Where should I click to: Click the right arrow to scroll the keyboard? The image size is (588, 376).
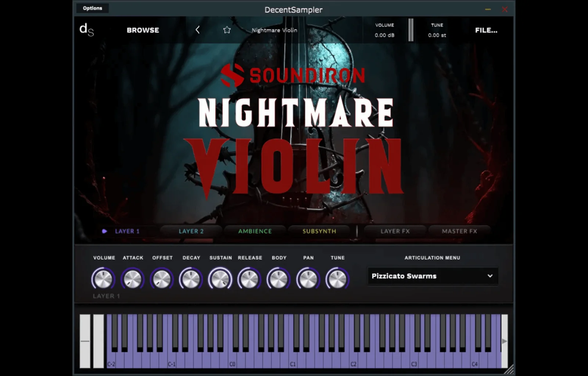click(505, 341)
